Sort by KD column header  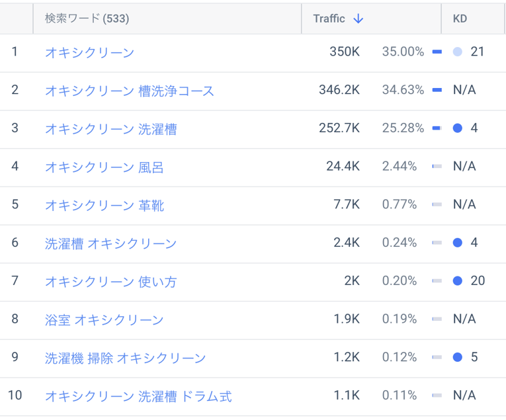(460, 19)
